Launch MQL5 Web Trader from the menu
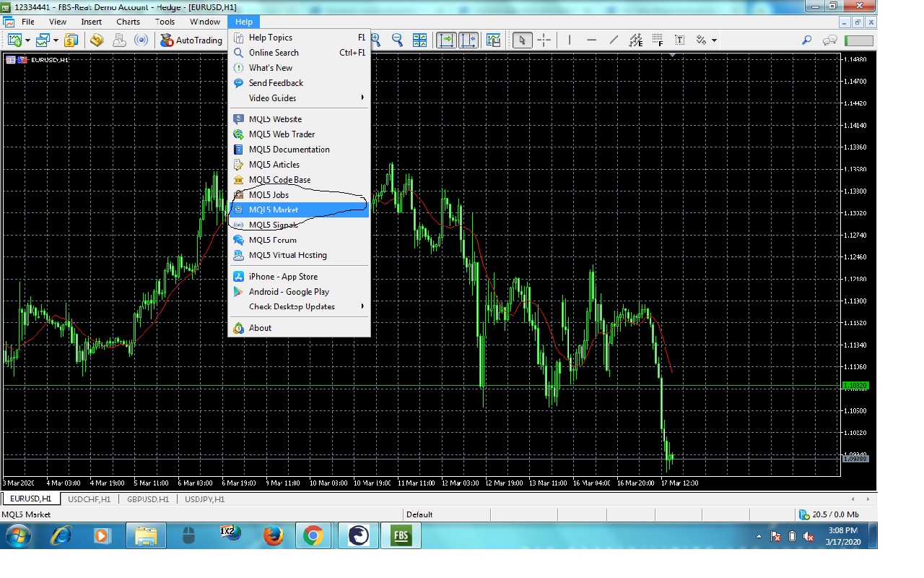 point(299,134)
